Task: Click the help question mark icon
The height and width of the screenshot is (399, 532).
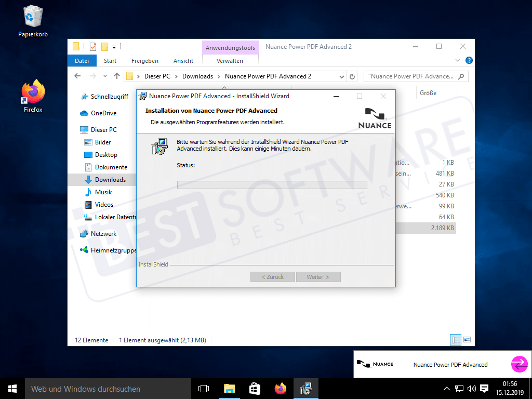Action: coord(469,60)
